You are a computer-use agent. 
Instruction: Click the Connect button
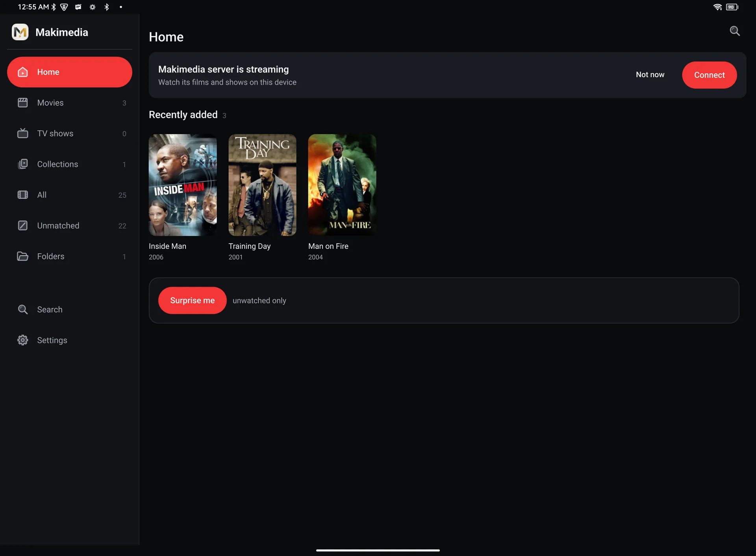pyautogui.click(x=709, y=75)
